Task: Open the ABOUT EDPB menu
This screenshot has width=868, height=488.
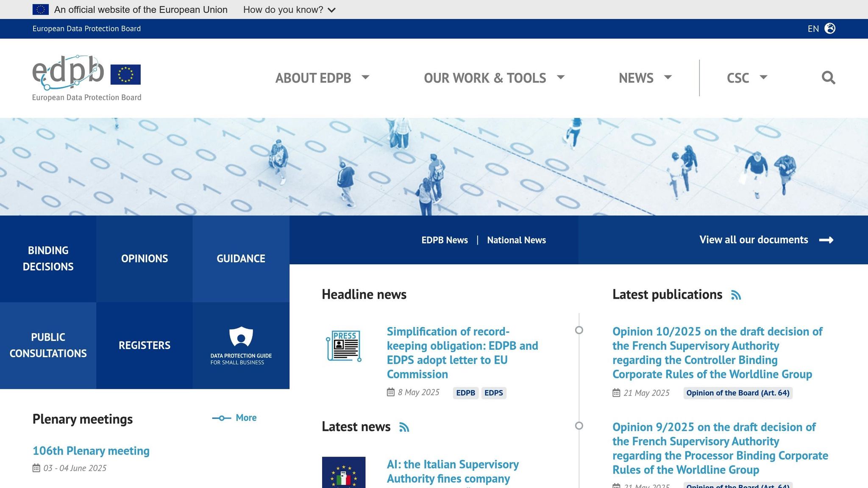Action: click(313, 78)
